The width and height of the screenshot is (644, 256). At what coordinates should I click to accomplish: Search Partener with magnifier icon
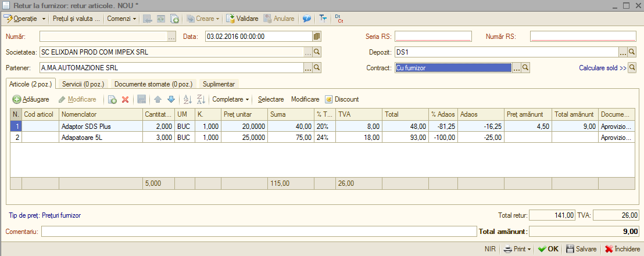317,68
